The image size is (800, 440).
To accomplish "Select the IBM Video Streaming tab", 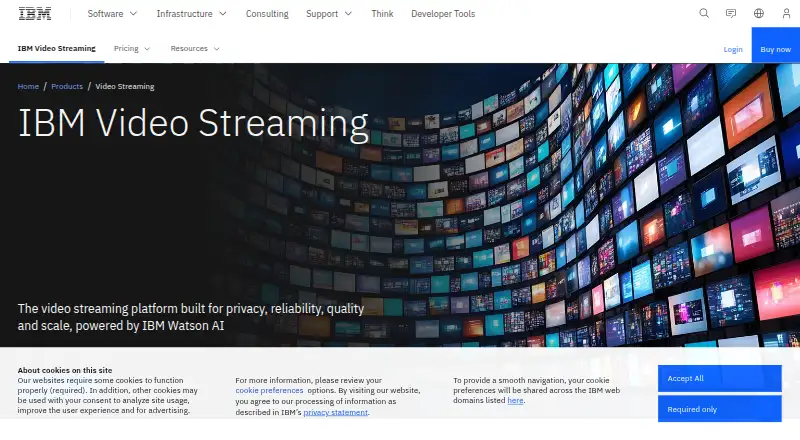I will [x=57, y=48].
